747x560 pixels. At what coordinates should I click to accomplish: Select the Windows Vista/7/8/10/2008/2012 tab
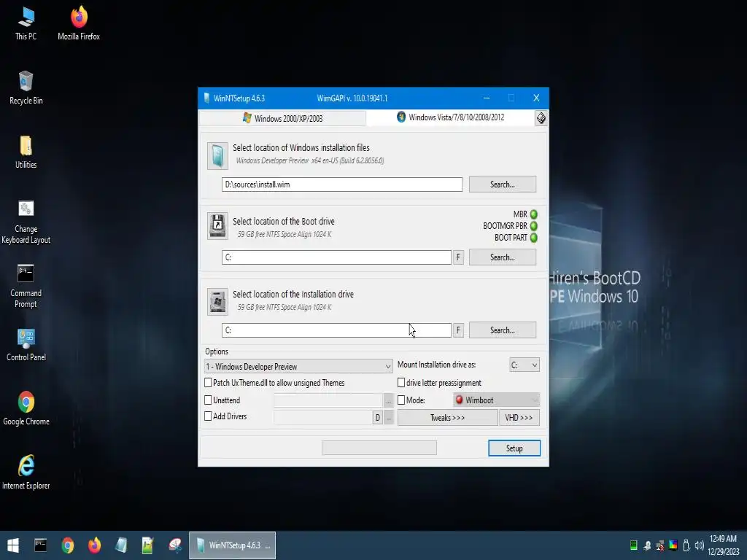tap(451, 117)
